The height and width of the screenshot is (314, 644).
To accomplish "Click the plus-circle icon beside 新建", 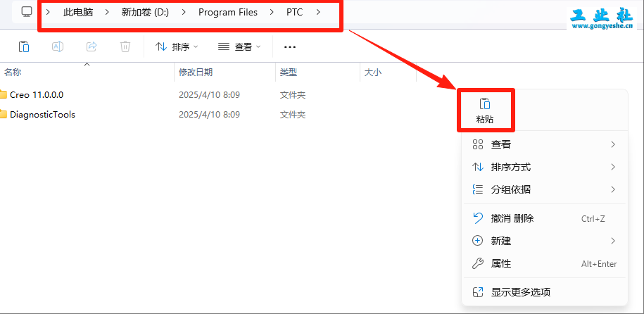I will coord(477,241).
